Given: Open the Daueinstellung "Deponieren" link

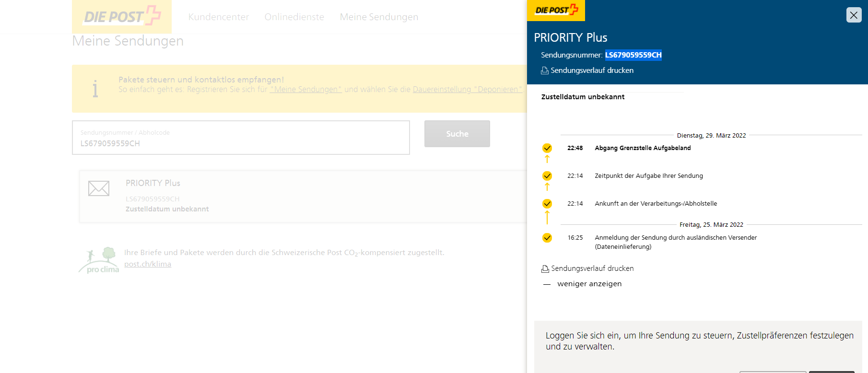Looking at the screenshot, I should (467, 90).
